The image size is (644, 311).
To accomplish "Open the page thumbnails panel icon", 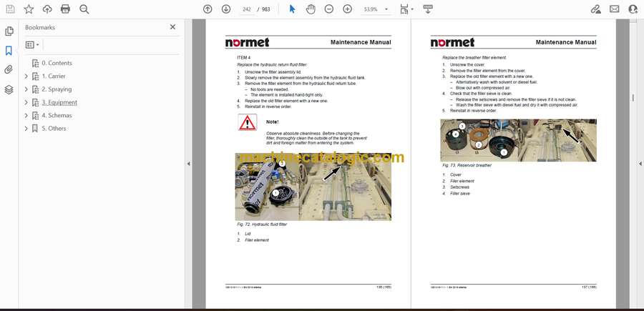I will tap(9, 31).
